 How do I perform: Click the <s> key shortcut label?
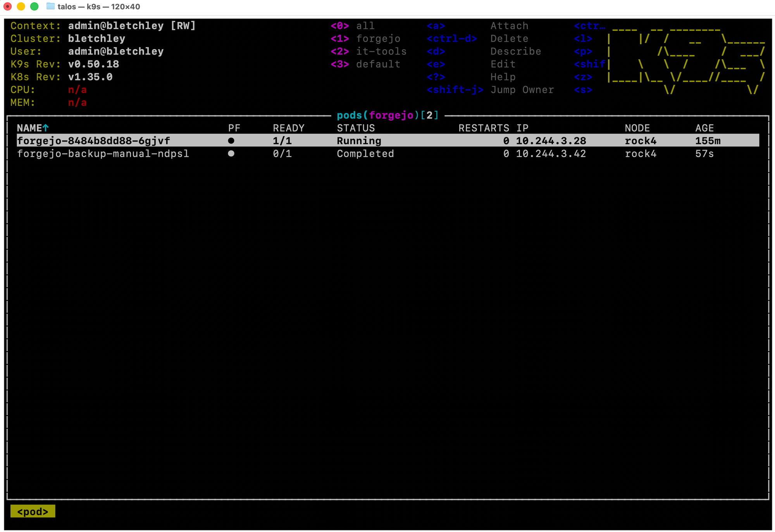[x=583, y=89]
